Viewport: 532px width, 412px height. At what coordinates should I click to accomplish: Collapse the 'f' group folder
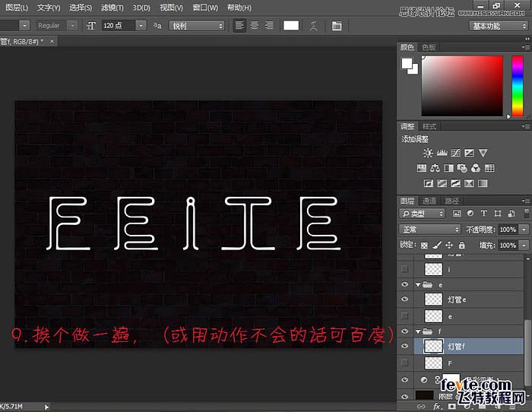[x=418, y=331]
